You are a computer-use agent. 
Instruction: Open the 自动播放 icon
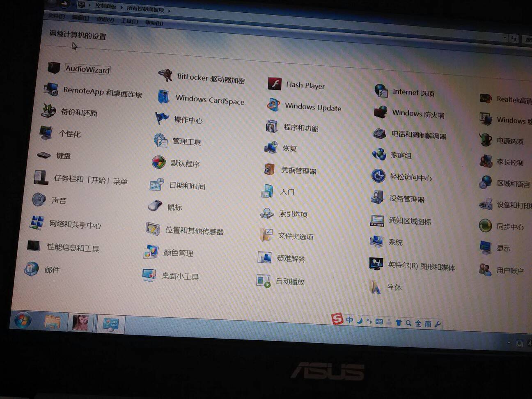click(263, 280)
